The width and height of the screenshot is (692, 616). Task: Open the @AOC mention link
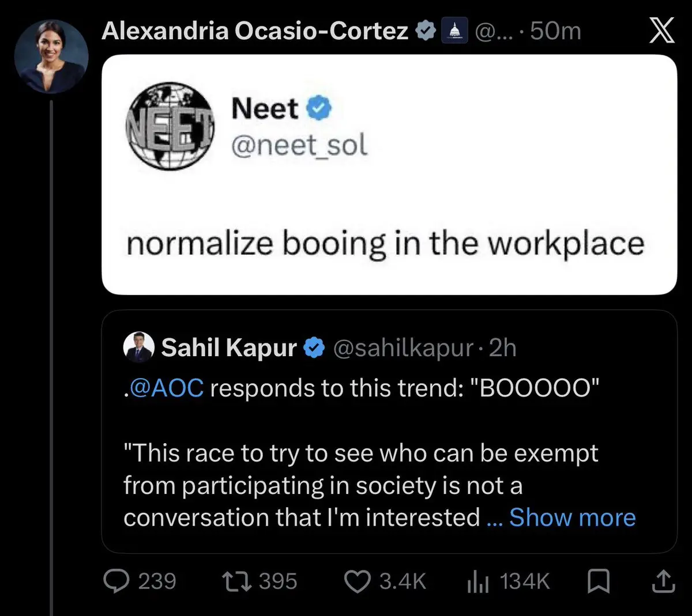point(167,388)
